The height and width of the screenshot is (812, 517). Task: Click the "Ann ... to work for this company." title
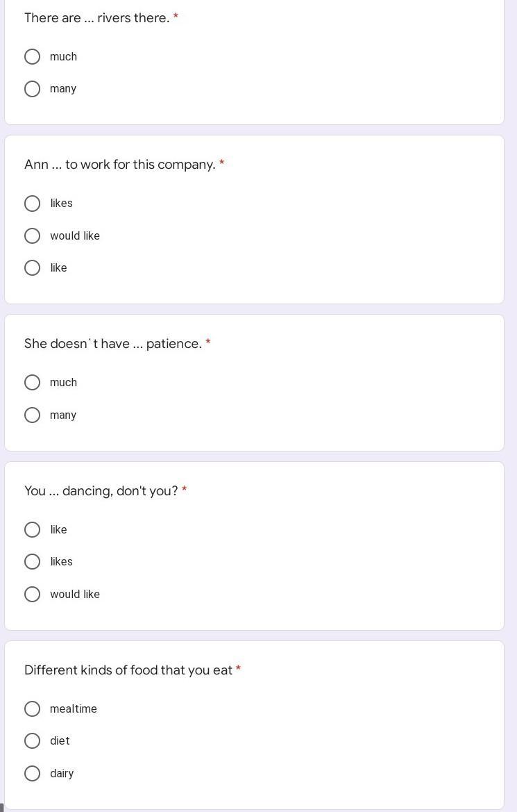[x=120, y=165]
